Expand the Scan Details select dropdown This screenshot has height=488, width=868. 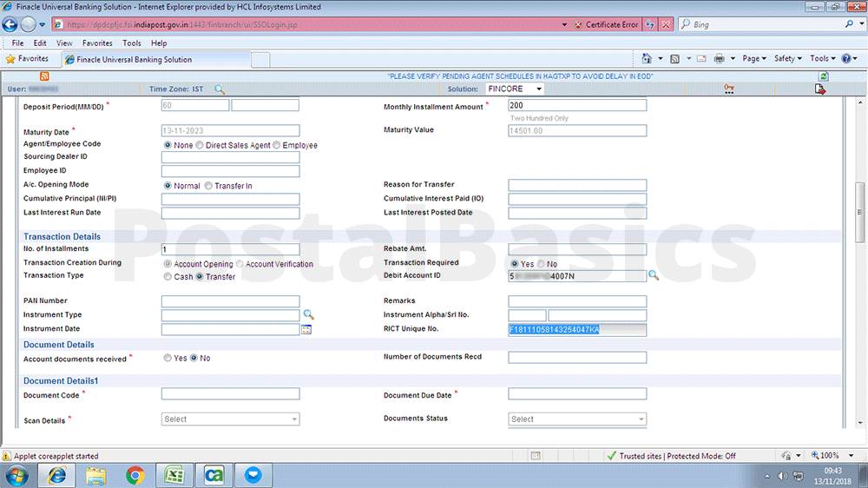[x=230, y=419]
